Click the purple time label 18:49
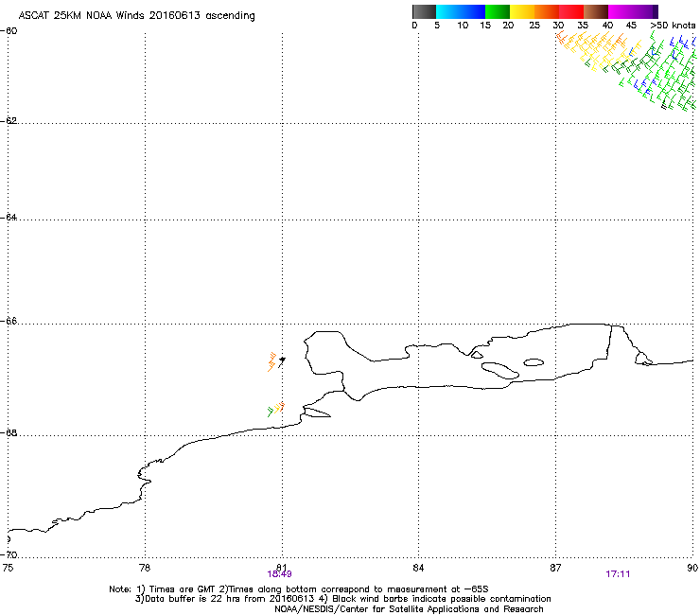This screenshot has height=615, width=700. point(279,574)
